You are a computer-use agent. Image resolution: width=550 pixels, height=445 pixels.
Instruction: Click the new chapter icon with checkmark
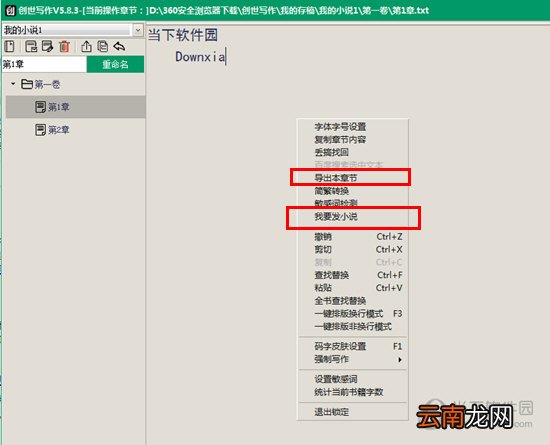click(x=31, y=46)
